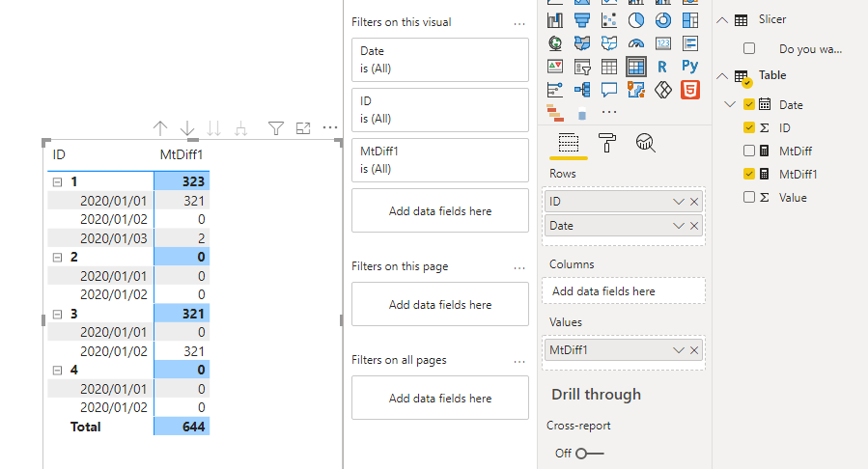Image resolution: width=868 pixels, height=469 pixels.
Task: Select the Card (123) visualization
Action: [x=663, y=43]
